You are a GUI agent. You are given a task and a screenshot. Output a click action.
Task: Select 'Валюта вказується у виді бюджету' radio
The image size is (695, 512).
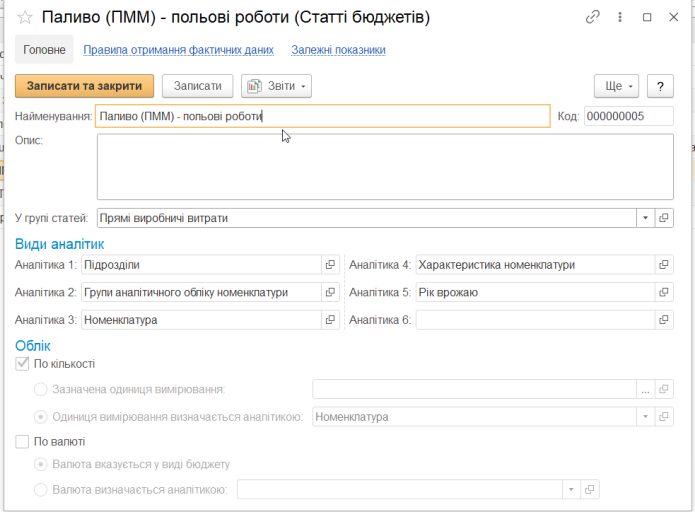pyautogui.click(x=40, y=464)
